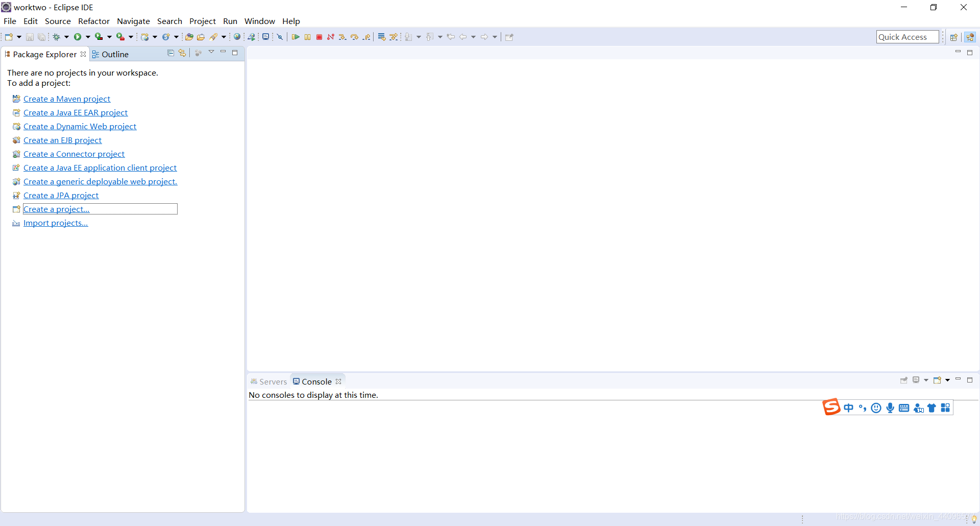Screen dimensions: 980x526
Task: Open the File menu
Action: (10, 21)
